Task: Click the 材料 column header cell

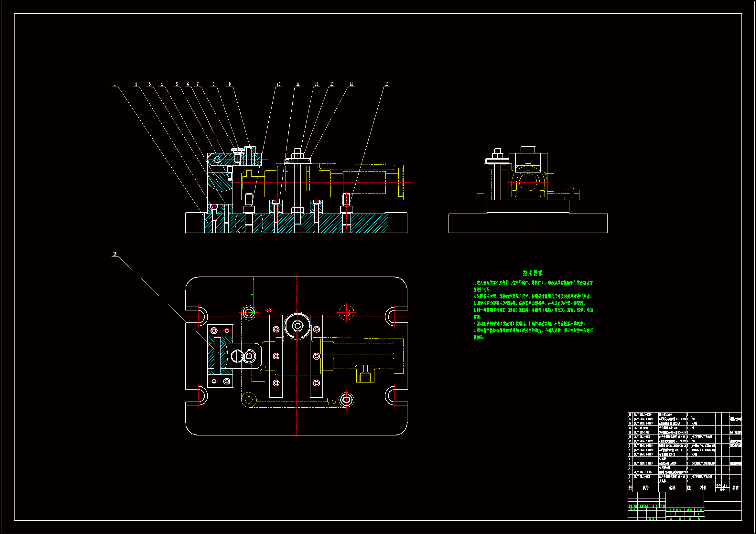Action: pos(703,487)
